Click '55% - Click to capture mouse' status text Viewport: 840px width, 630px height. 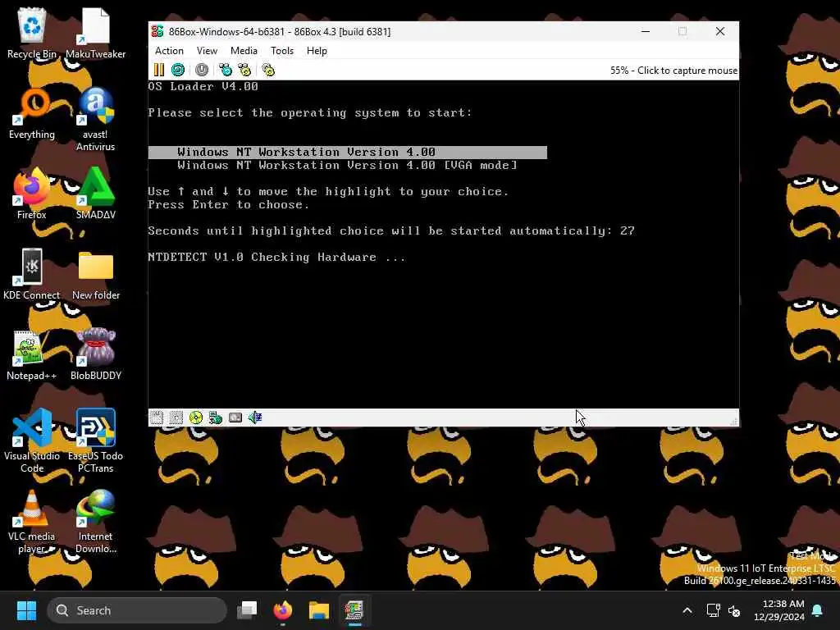point(673,71)
